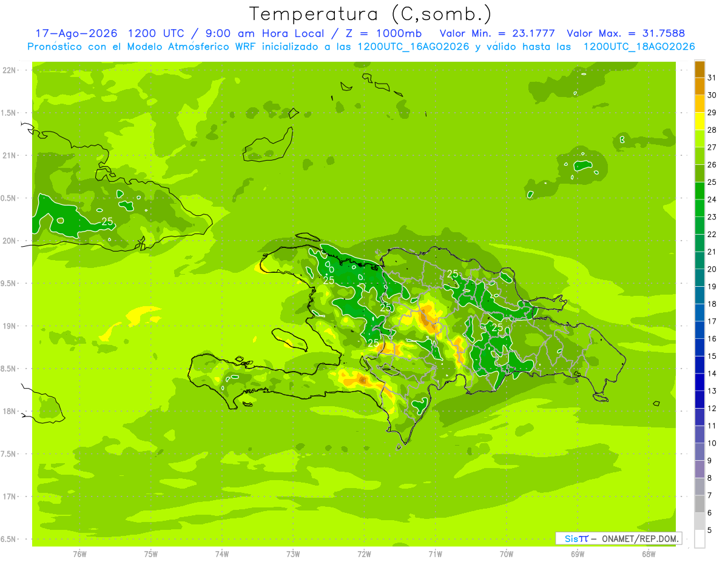Click the "70W" longitude axis label
Image resolution: width=728 pixels, height=562 pixels.
pyautogui.click(x=507, y=554)
